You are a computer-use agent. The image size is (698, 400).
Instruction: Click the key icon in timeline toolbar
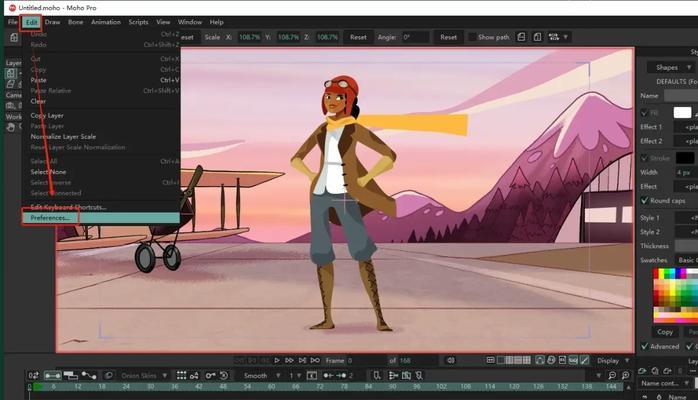tap(210, 376)
